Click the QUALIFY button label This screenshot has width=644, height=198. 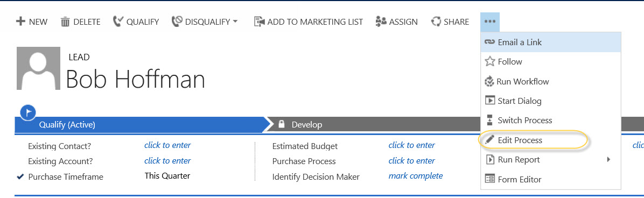143,22
